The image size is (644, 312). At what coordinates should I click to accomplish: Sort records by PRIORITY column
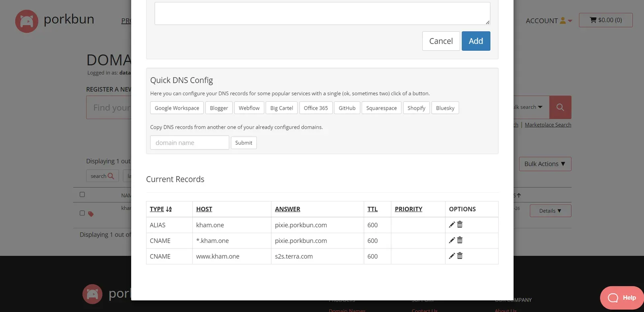[409, 209]
